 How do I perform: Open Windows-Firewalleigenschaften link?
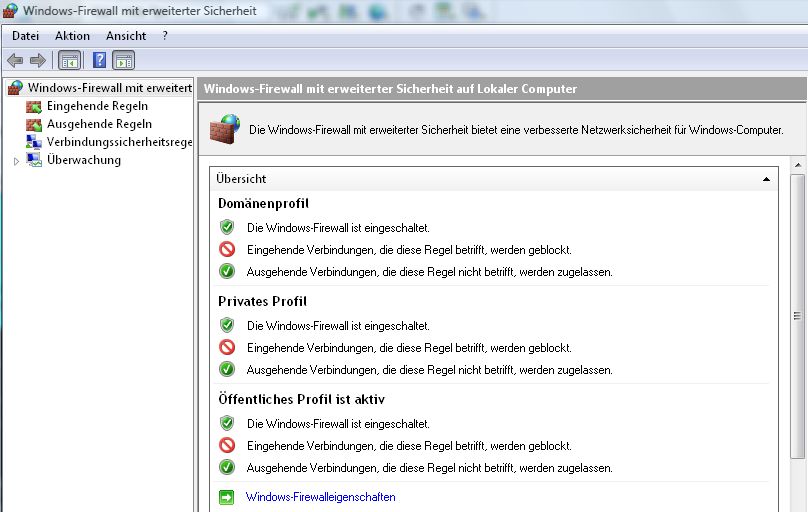coord(321,497)
